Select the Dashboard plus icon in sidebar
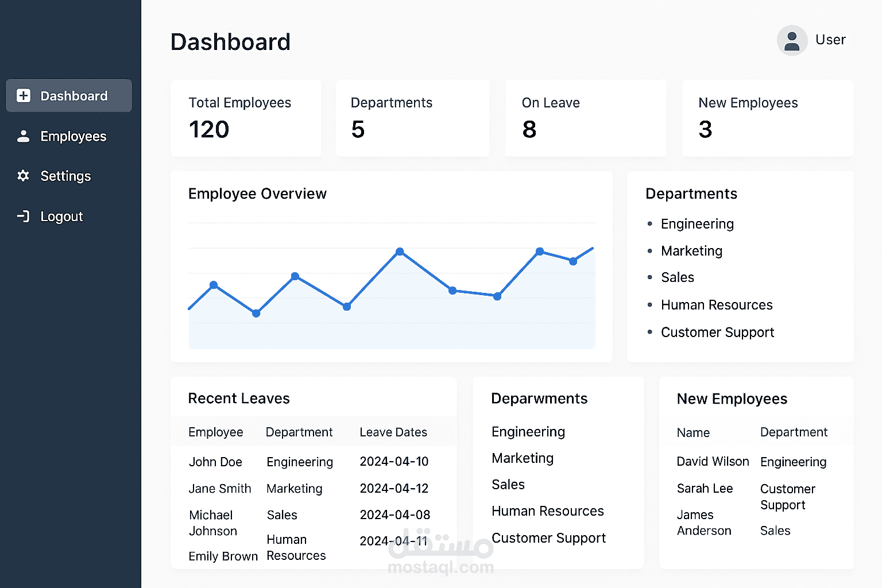882x588 pixels. pos(23,96)
